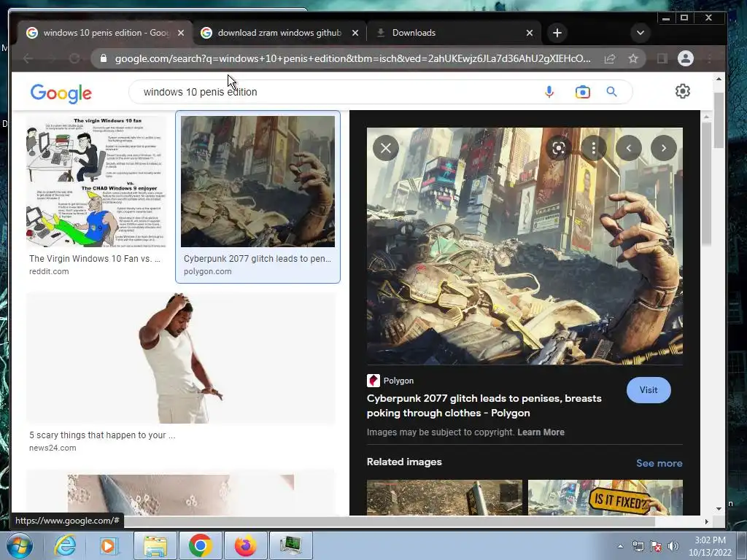Open three-dot options on preview image
Screen dimensions: 747x560
tap(594, 148)
